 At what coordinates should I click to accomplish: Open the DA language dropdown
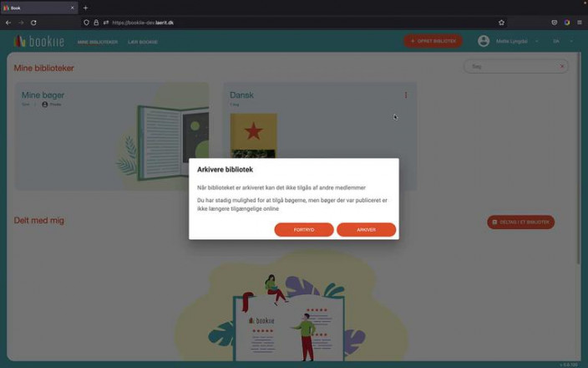[x=560, y=41]
